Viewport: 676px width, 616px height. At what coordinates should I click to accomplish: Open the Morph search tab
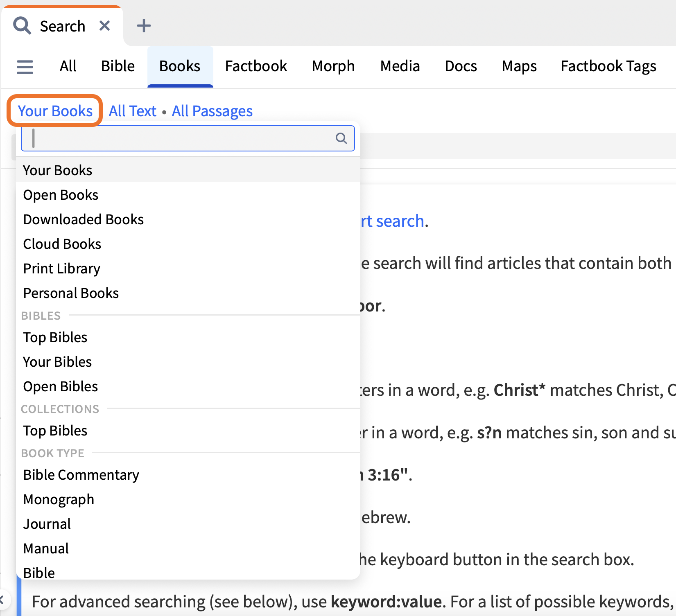tap(333, 66)
